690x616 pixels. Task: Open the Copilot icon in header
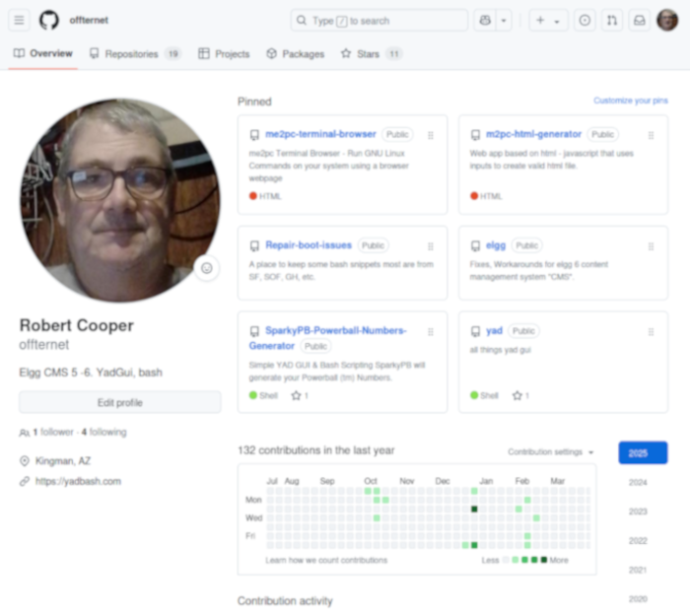(x=485, y=20)
